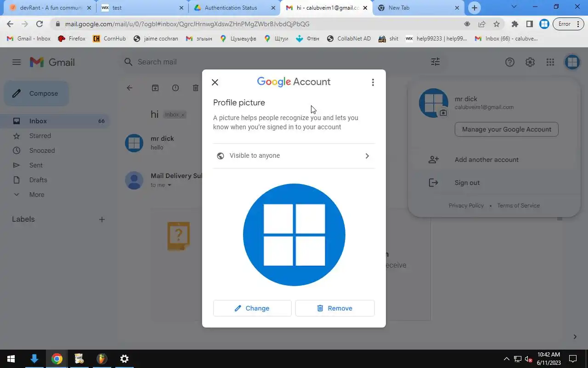Viewport: 588px width, 368px height.
Task: Open the browser Extensions puzzle icon
Action: pos(515,24)
